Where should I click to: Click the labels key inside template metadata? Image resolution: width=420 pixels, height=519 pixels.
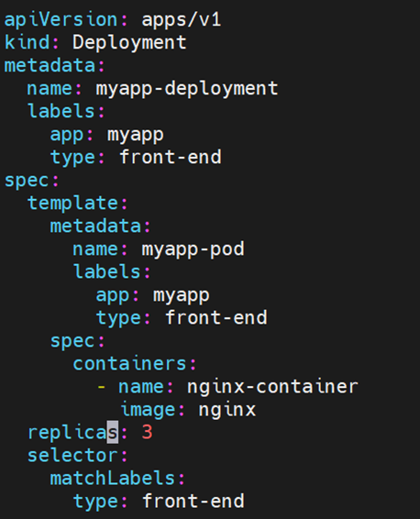(107, 271)
